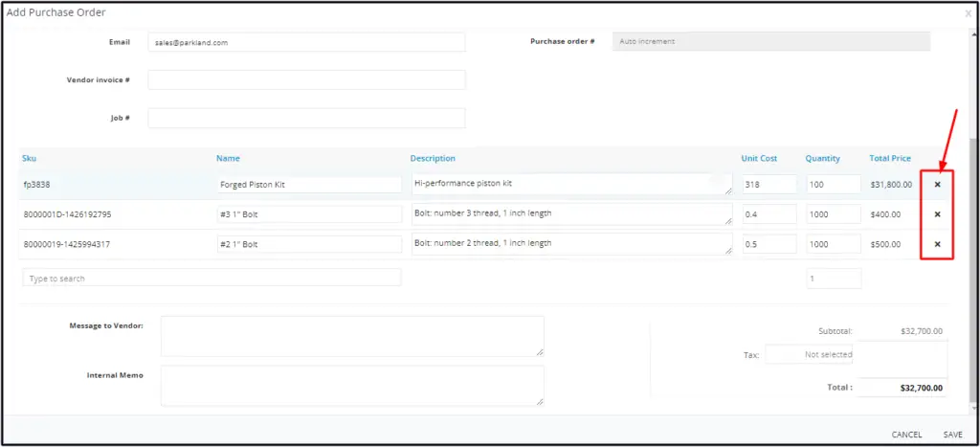The height and width of the screenshot is (447, 980).
Task: Select the 8000001D-1426192795 SKU text
Action: point(68,214)
